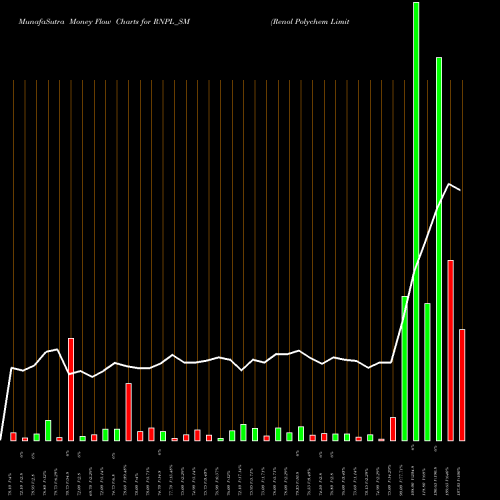This screenshot has height=500, width=500.
Task: Click the MunafaSutra Money Flow Charts title
Action: pos(104,22)
